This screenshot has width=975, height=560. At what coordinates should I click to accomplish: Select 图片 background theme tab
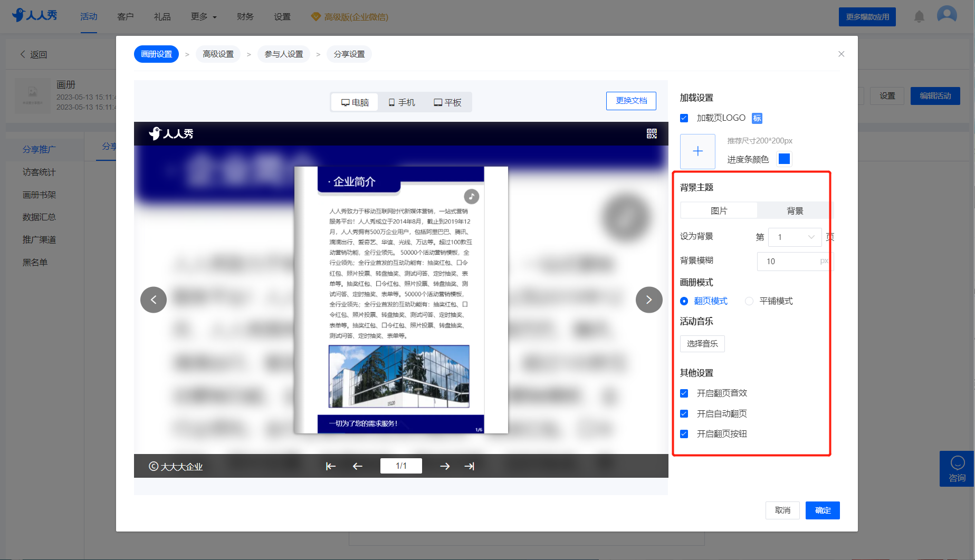[719, 211]
